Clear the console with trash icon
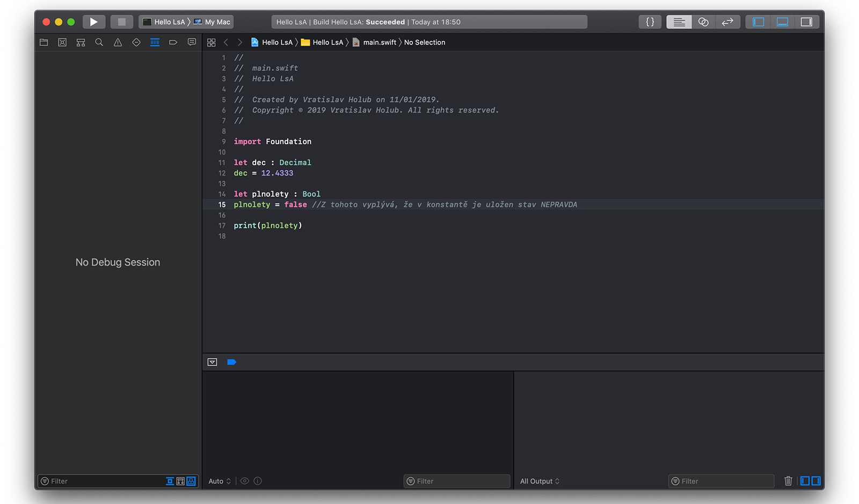Screen dimensions: 859x504 tap(788, 481)
